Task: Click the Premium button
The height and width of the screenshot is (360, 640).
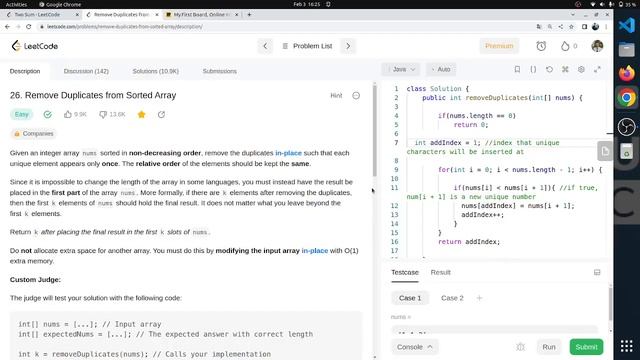Action: (499, 46)
